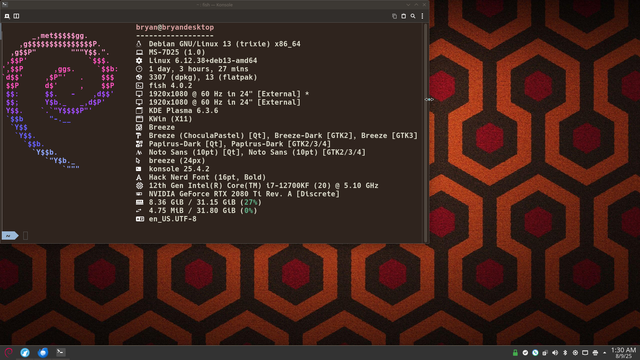Click the Paste icon in Konsole toolbar

pyautogui.click(x=404, y=16)
